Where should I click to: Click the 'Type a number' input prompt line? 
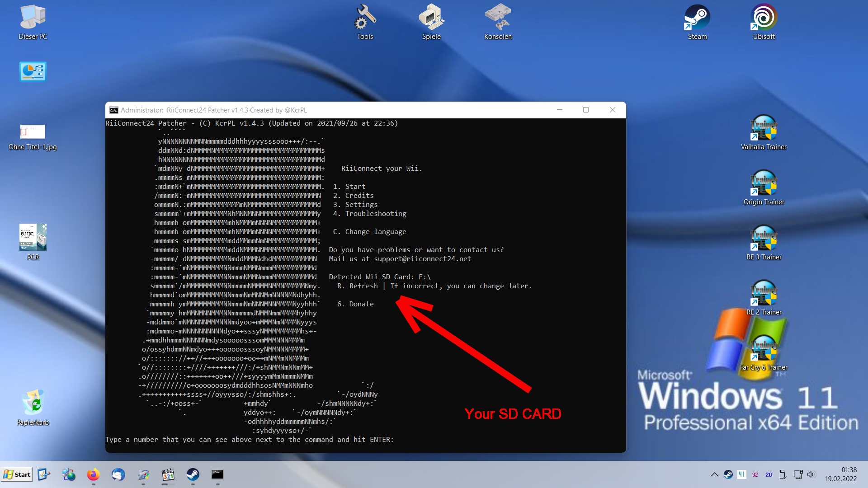[x=250, y=440]
